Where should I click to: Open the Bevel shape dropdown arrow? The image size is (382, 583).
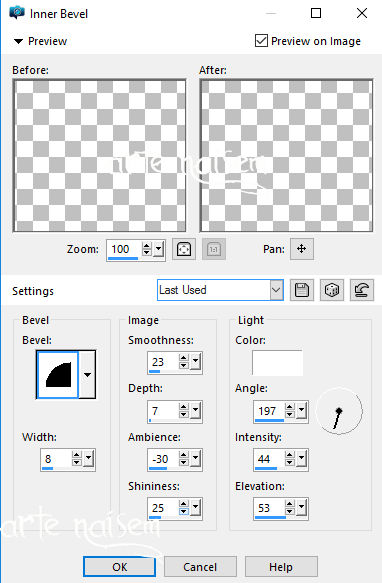coord(87,375)
